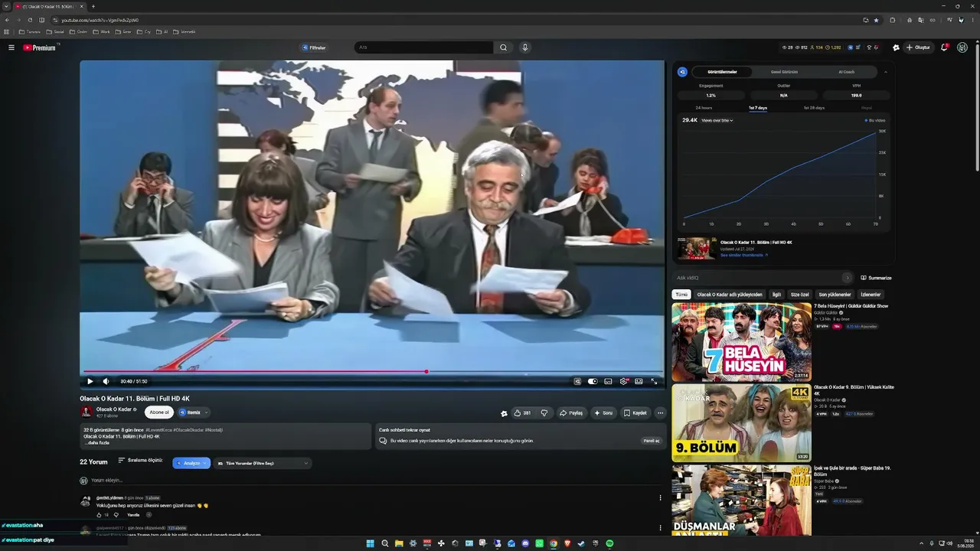Reload the page in browser toolbar
The height and width of the screenshot is (551, 980).
pyautogui.click(x=30, y=20)
